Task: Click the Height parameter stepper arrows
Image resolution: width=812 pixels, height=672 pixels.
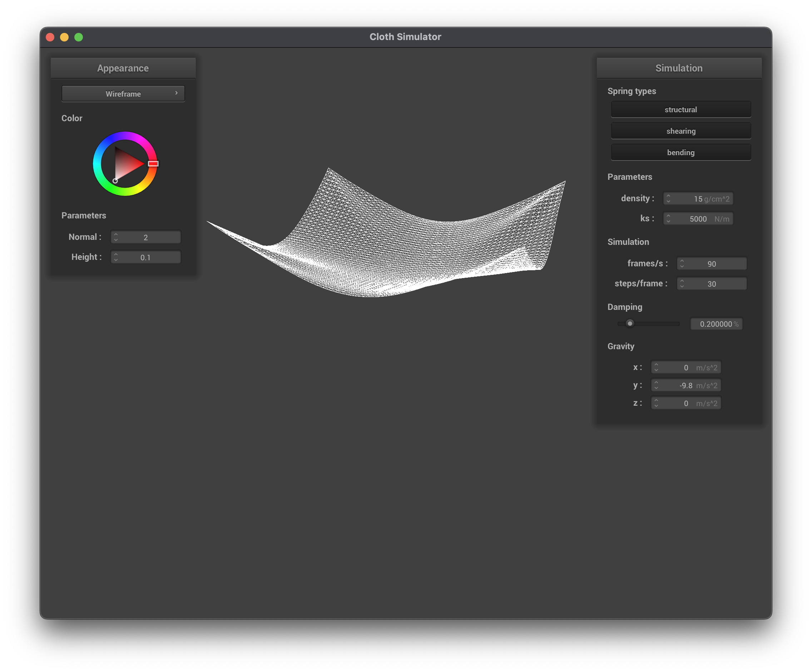Action: tap(115, 257)
